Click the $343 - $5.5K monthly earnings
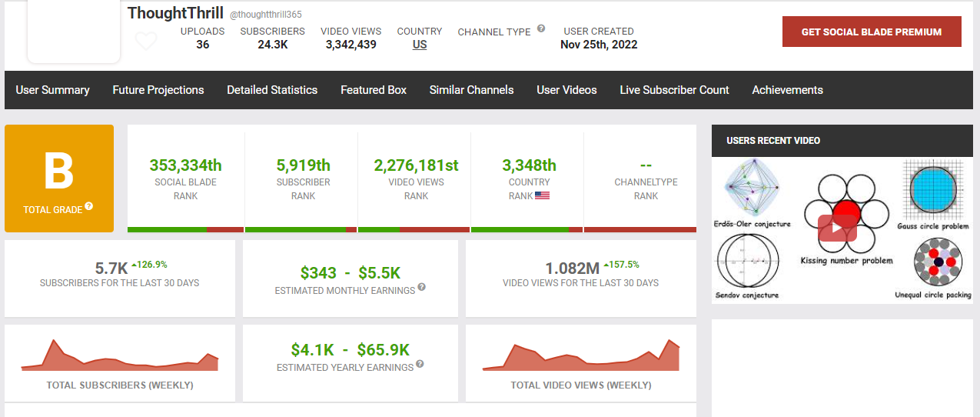The image size is (980, 417). (x=350, y=272)
